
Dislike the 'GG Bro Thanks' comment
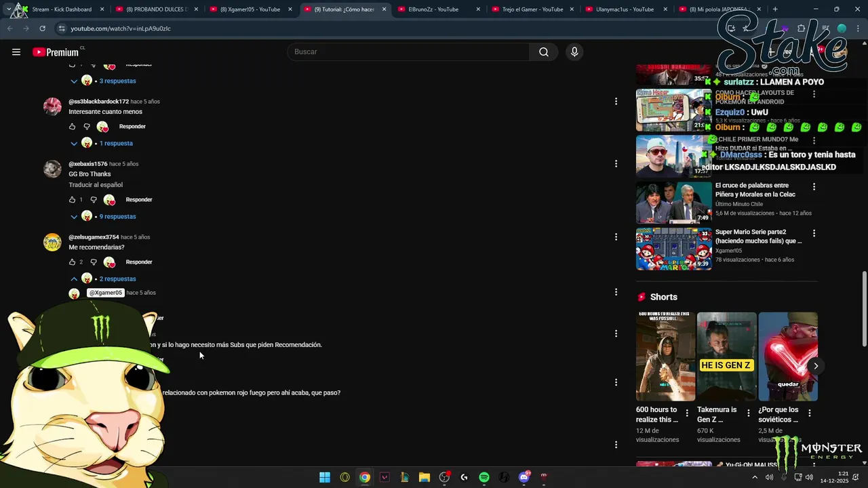[94, 200]
